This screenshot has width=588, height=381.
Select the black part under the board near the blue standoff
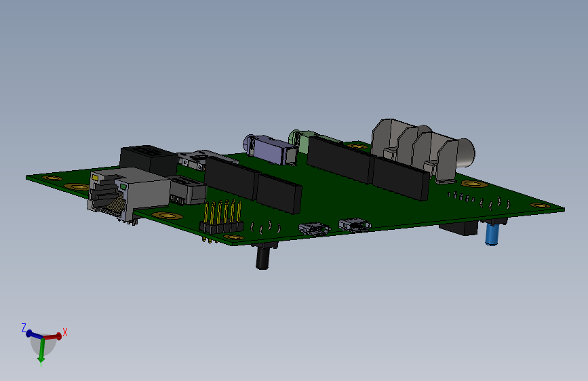pos(458,228)
